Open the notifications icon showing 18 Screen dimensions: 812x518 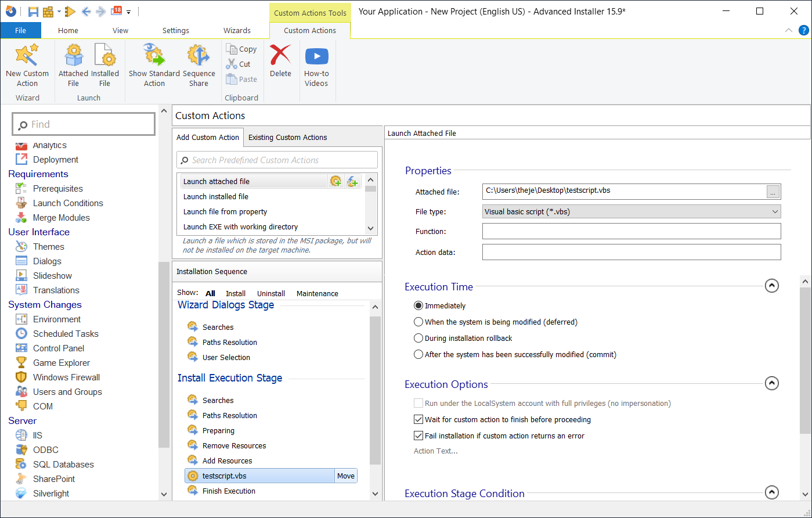[x=117, y=11]
